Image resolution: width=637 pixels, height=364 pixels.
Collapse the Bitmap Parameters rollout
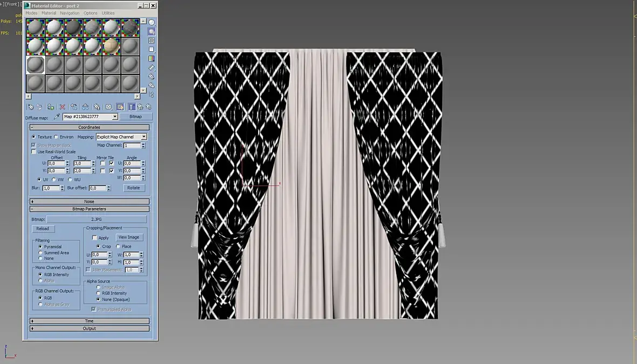[x=89, y=209]
